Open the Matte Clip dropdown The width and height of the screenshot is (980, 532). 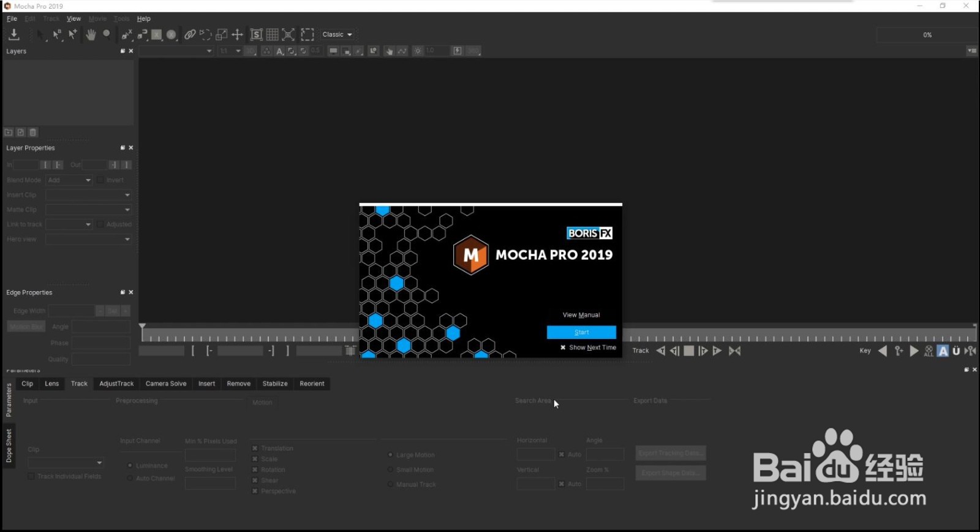(x=89, y=210)
